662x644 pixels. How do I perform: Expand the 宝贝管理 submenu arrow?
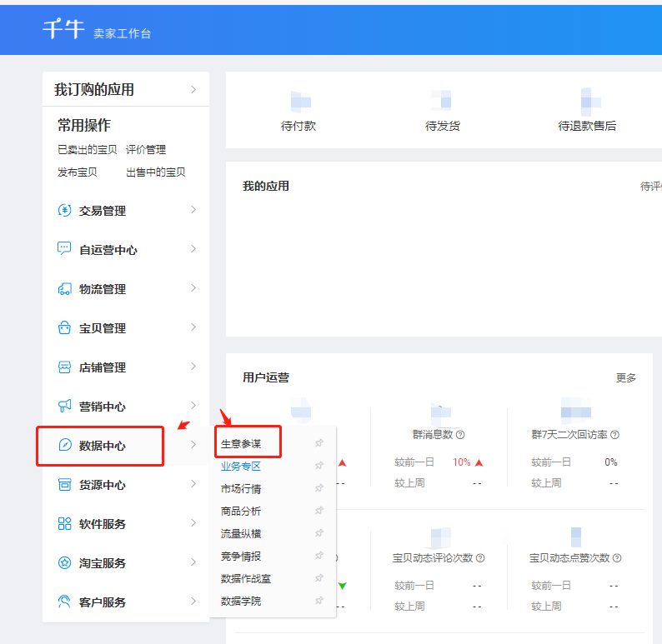click(193, 327)
